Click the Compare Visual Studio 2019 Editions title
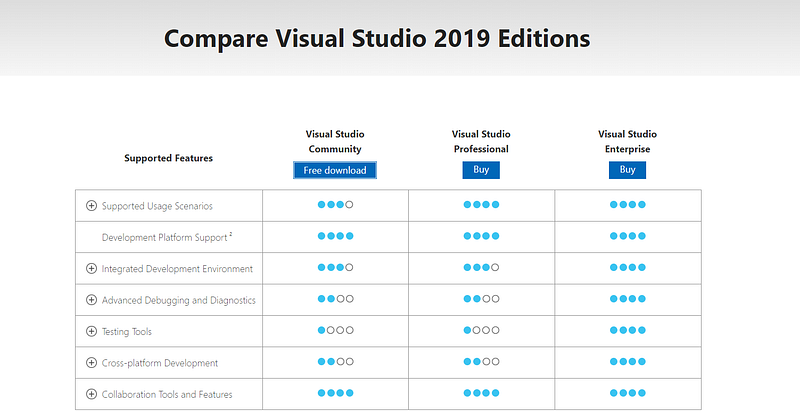Viewport: 800px width, 417px height. click(x=377, y=39)
